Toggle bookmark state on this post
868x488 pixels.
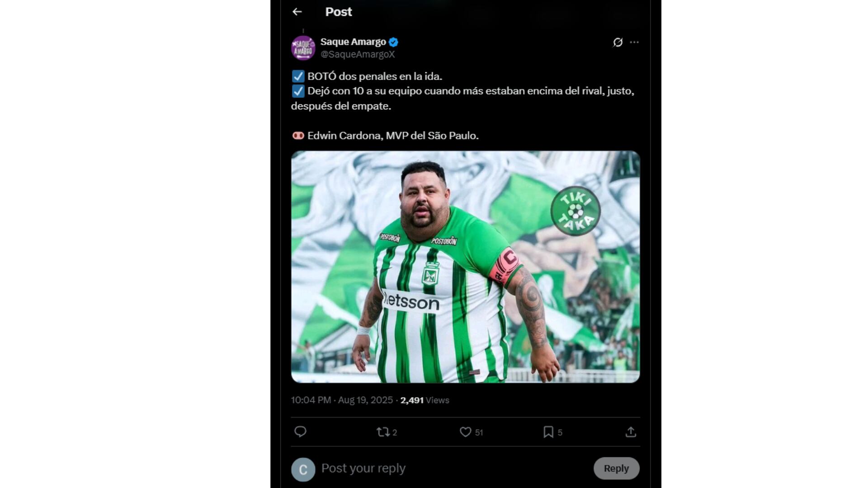[548, 432]
